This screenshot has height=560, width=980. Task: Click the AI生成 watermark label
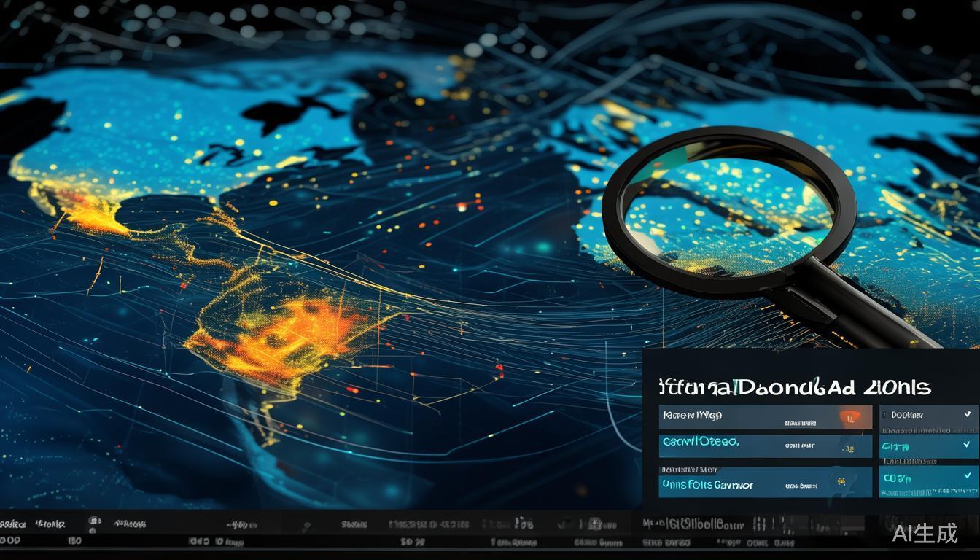[x=925, y=533]
